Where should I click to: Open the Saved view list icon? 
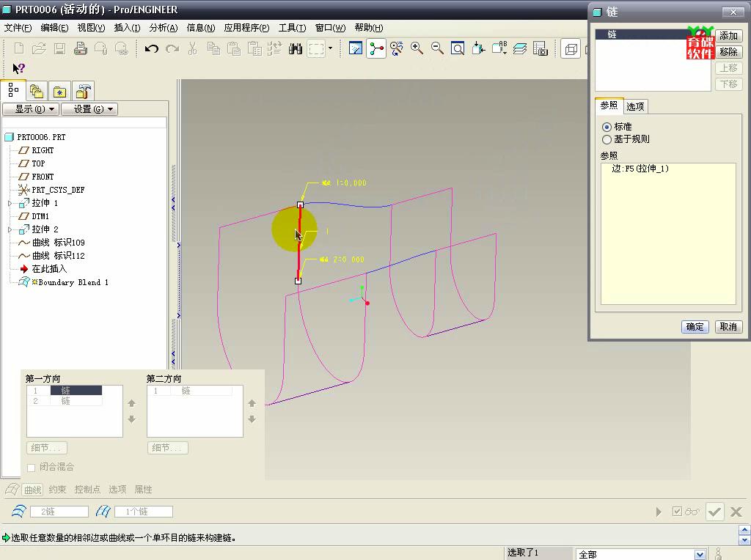pos(499,48)
